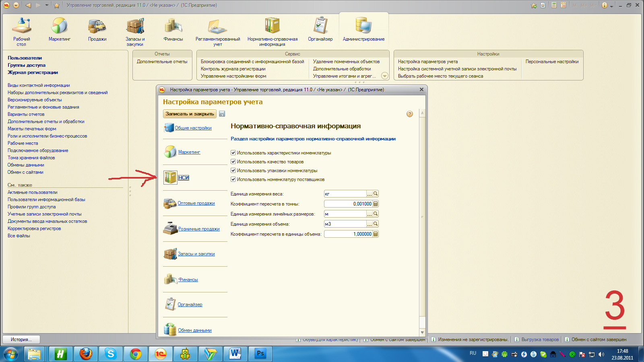Open the Органайзер section icon
644x362 pixels.
(320, 26)
